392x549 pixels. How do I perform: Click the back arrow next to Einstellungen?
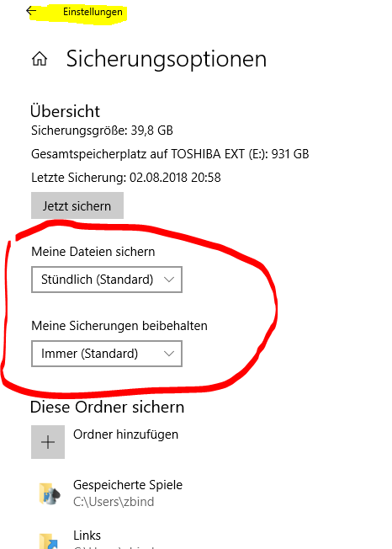31,11
